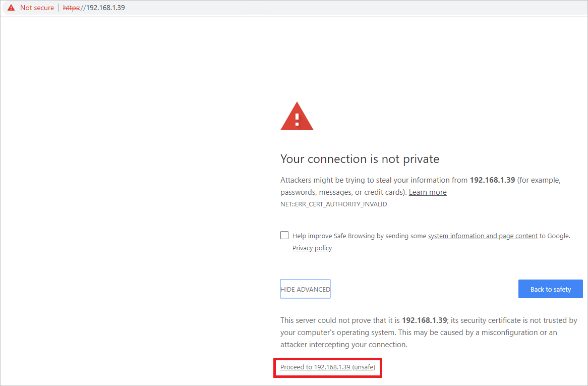Click the large red warning triangle
Screen dimensions: 588x386
(297, 117)
